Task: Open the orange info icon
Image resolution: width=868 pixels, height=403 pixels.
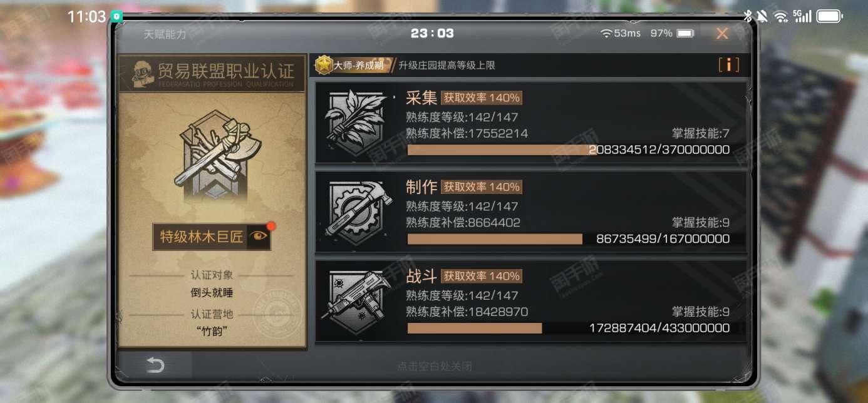Action: [x=728, y=65]
